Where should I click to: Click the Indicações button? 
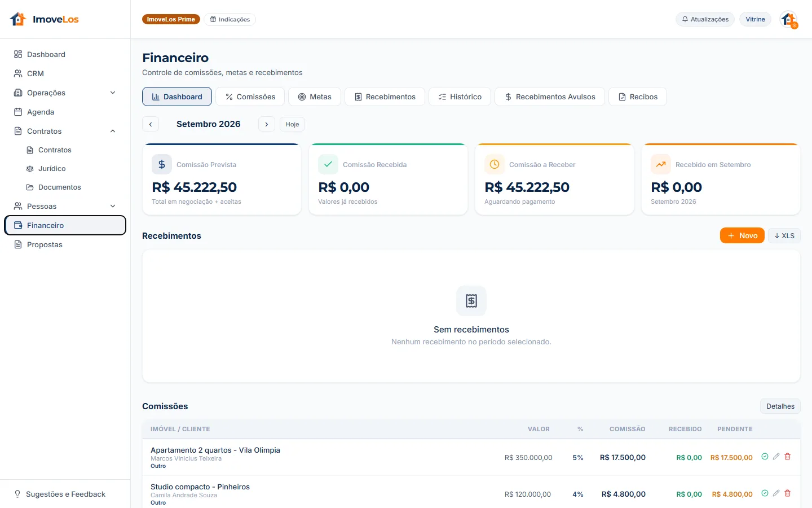click(x=230, y=19)
